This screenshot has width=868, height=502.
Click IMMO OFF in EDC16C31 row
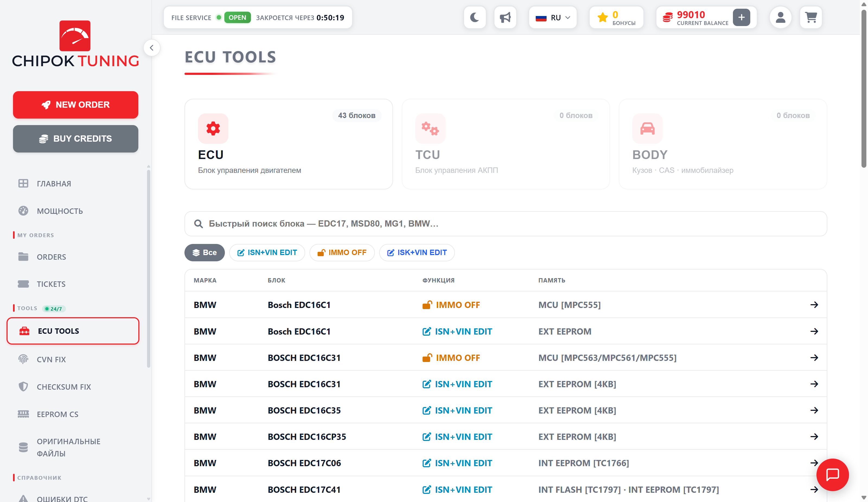point(451,358)
